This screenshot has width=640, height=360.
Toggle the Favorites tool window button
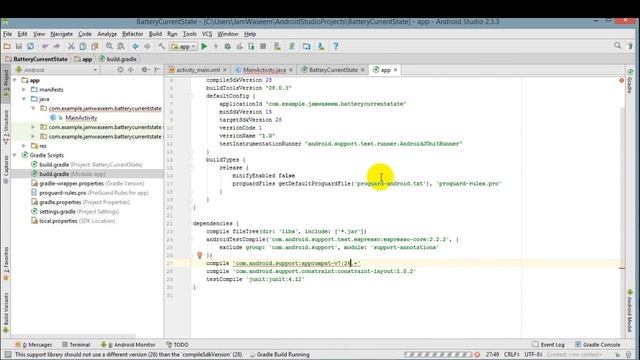tap(6, 264)
